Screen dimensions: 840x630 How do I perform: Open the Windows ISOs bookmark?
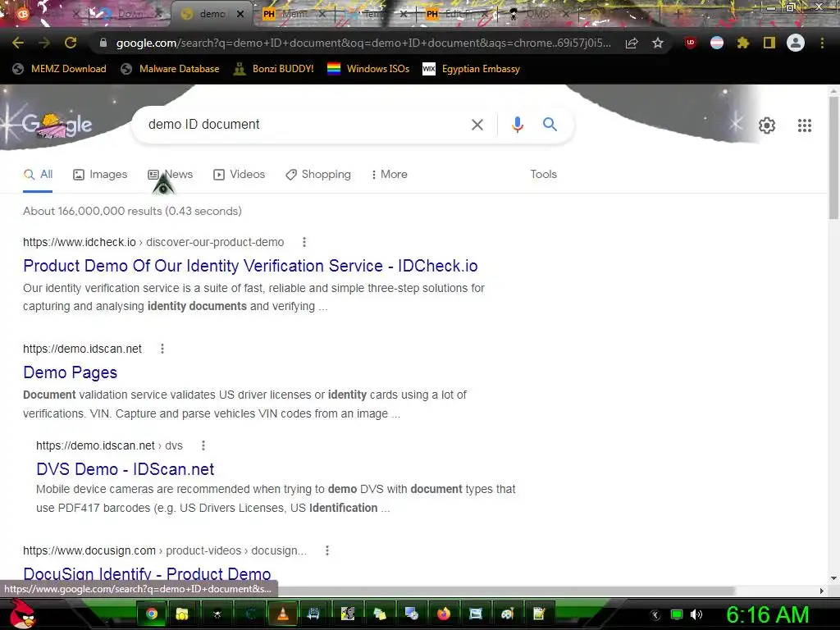click(368, 69)
